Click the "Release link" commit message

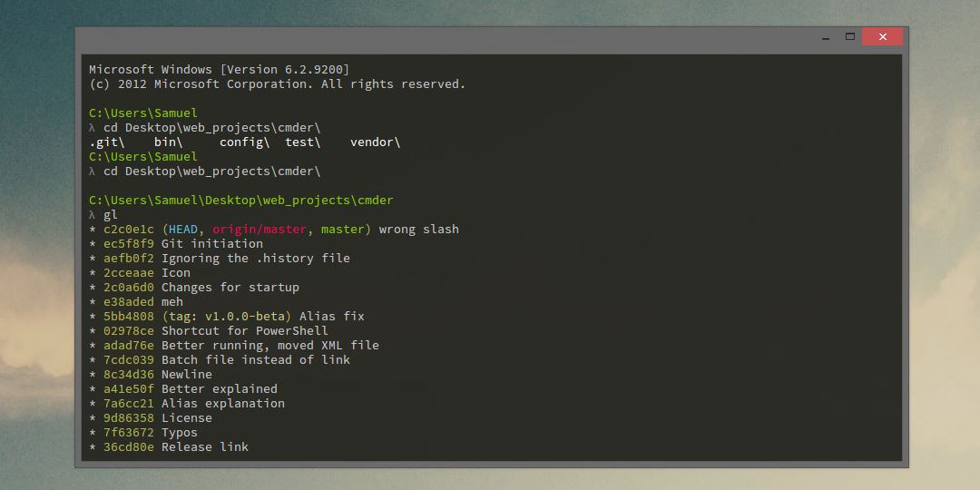205,447
